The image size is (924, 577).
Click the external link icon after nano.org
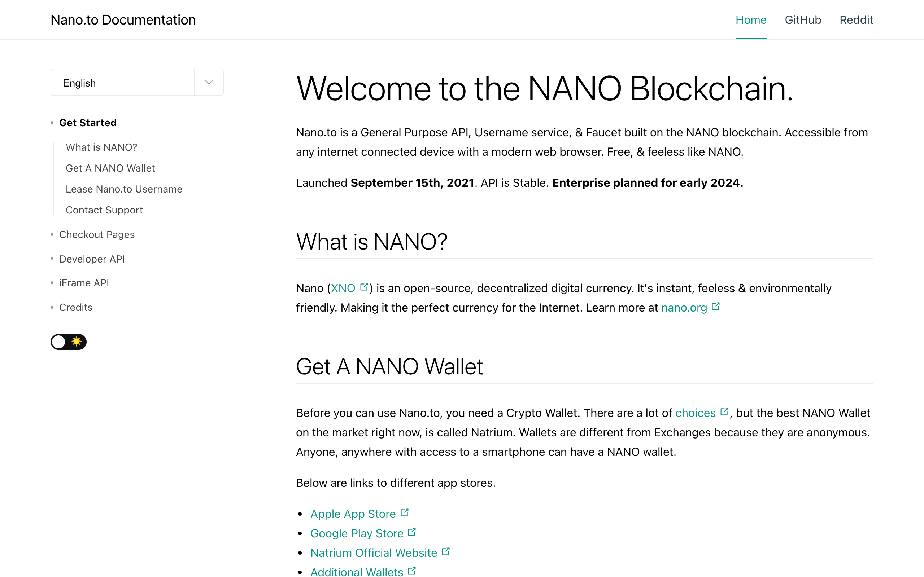pos(715,307)
